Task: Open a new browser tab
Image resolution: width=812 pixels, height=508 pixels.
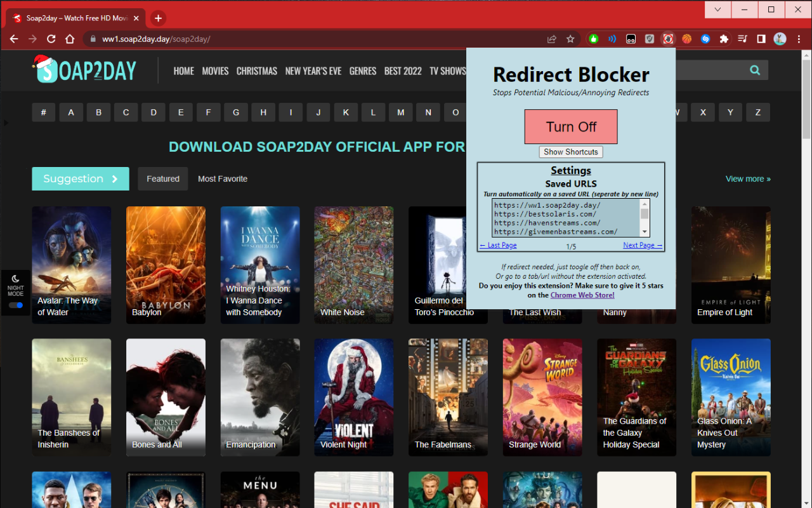Action: point(158,18)
